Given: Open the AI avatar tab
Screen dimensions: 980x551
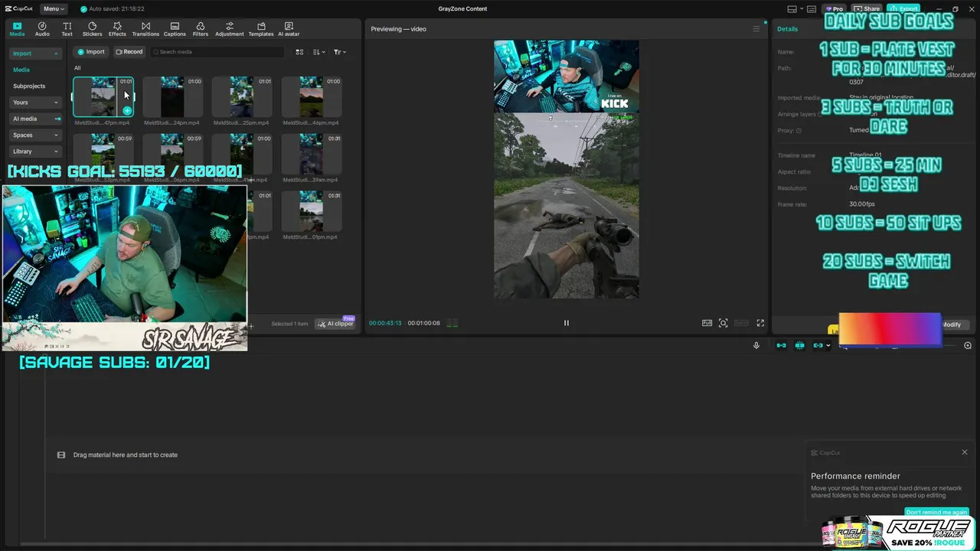Looking at the screenshot, I should coord(289,29).
